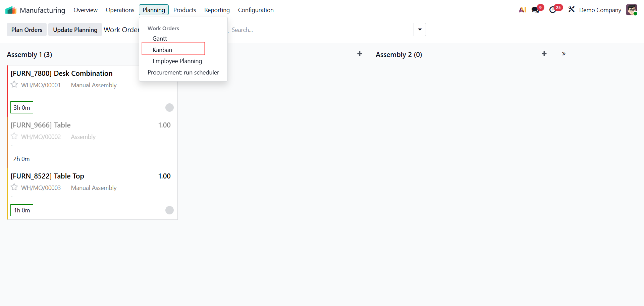Toggle favorite star on WH/MO/00002 Table

click(x=14, y=136)
